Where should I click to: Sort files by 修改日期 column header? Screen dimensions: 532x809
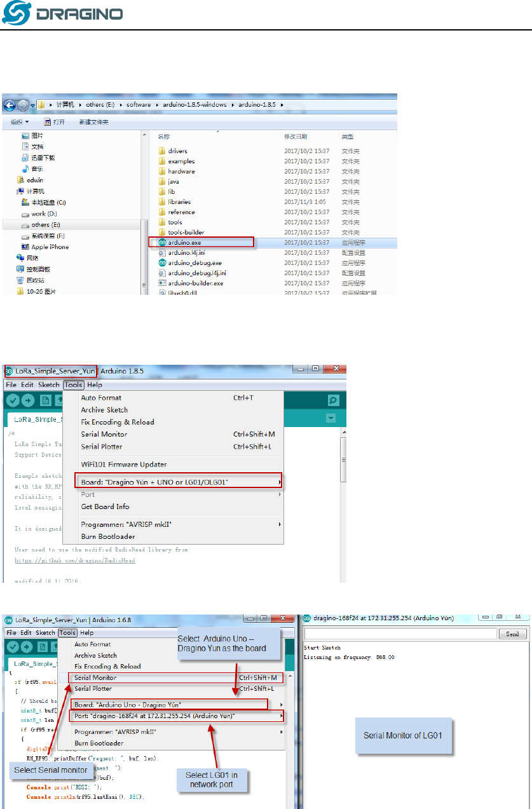point(296,137)
